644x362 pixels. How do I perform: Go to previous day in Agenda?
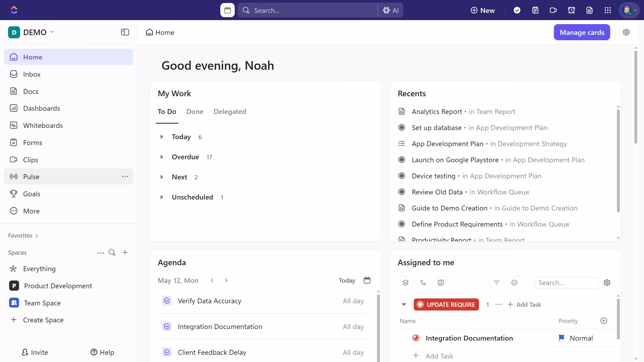(x=212, y=280)
